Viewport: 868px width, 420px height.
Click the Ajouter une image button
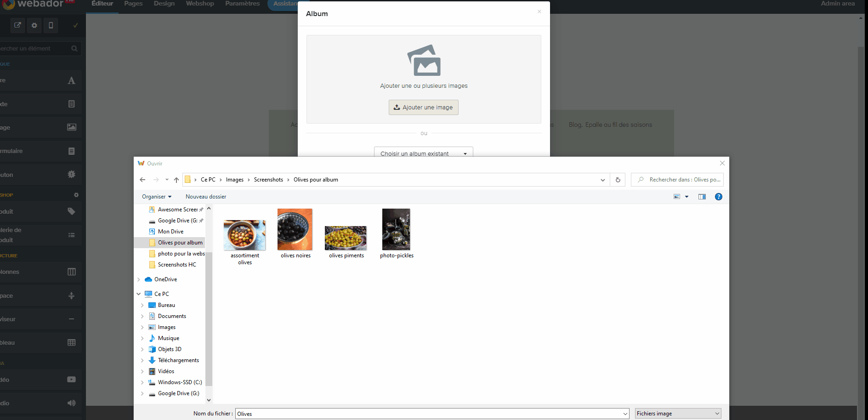(423, 108)
